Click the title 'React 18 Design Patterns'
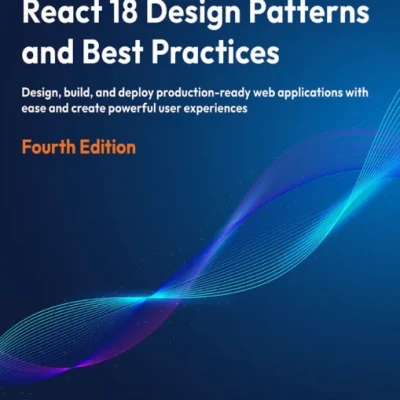Image resolution: width=400 pixels, height=400 pixels. point(196,13)
